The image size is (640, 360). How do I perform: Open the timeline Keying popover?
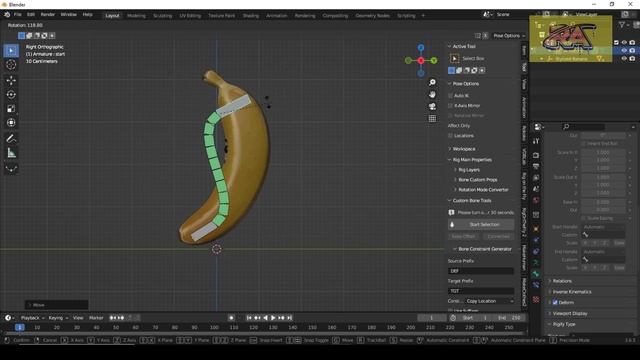coord(58,318)
